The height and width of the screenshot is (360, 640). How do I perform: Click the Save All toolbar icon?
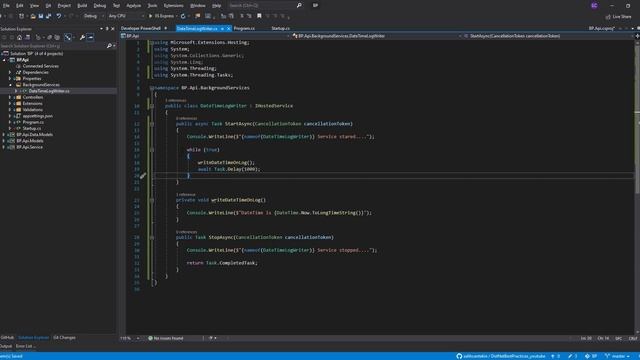pos(48,16)
